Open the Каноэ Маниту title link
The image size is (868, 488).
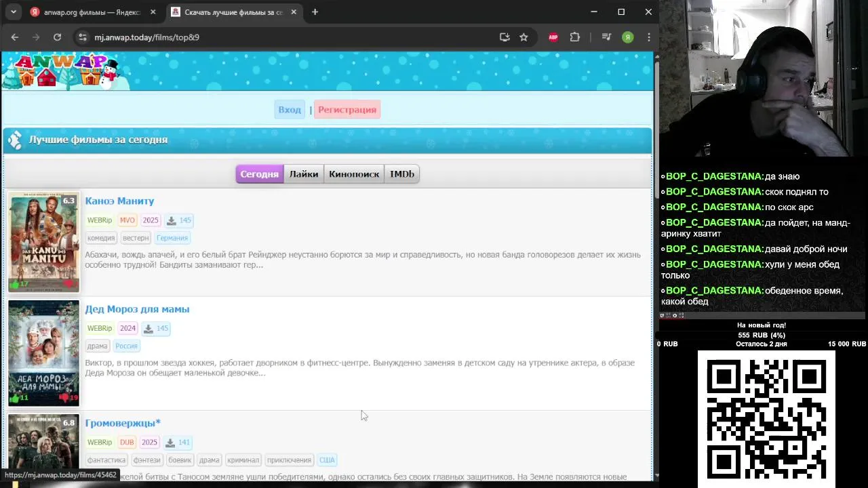119,201
